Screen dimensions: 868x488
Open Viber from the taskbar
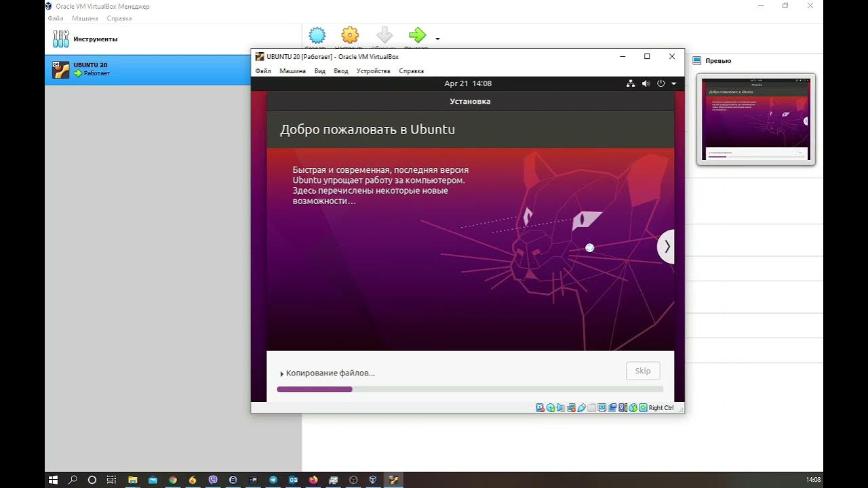tap(213, 480)
